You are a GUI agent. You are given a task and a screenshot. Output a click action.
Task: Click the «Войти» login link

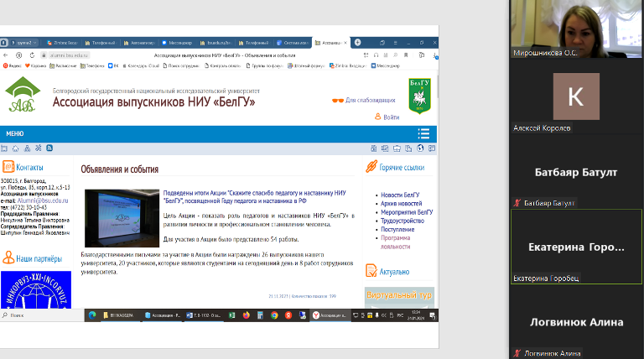click(391, 117)
